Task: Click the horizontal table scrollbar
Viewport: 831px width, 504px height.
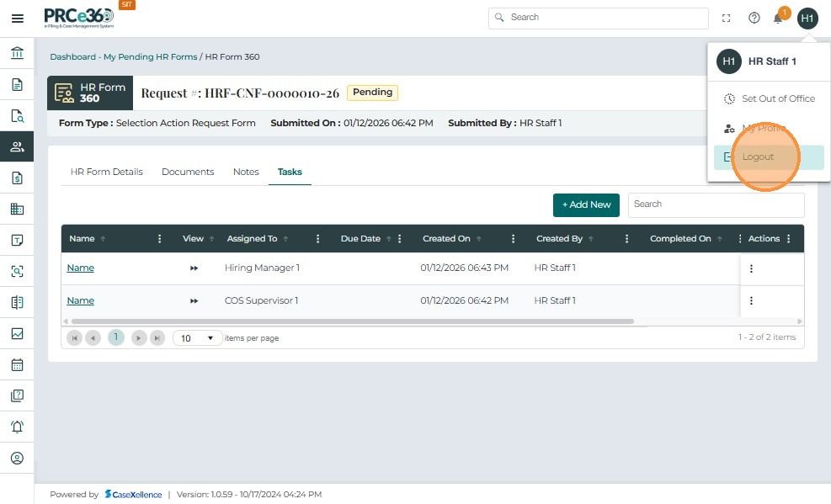Action: [353, 321]
